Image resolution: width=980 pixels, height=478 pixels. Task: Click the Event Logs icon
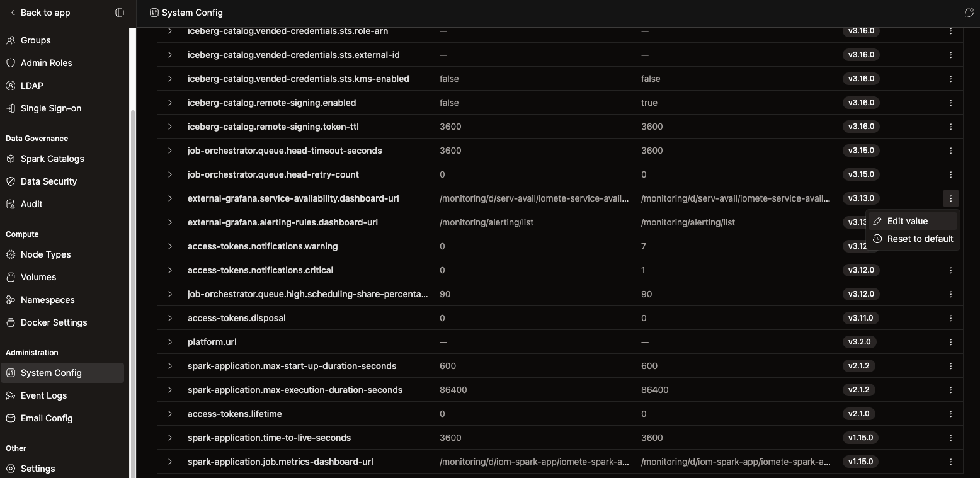pos(10,395)
